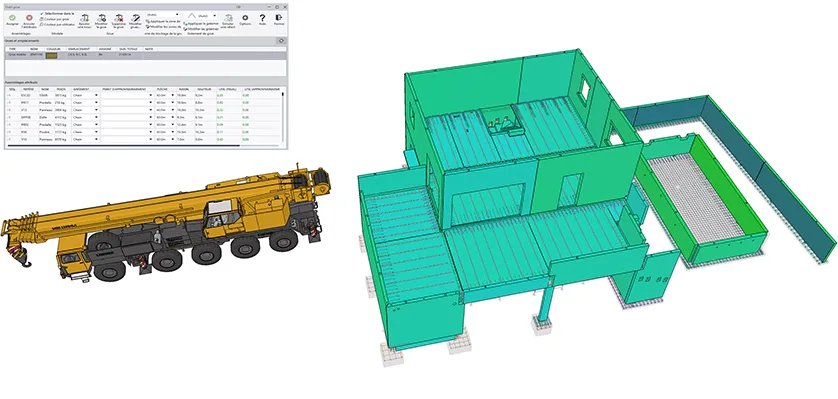Image resolution: width=838 pixels, height=399 pixels.
Task: Open Aide question mark icon
Action: click(x=262, y=18)
